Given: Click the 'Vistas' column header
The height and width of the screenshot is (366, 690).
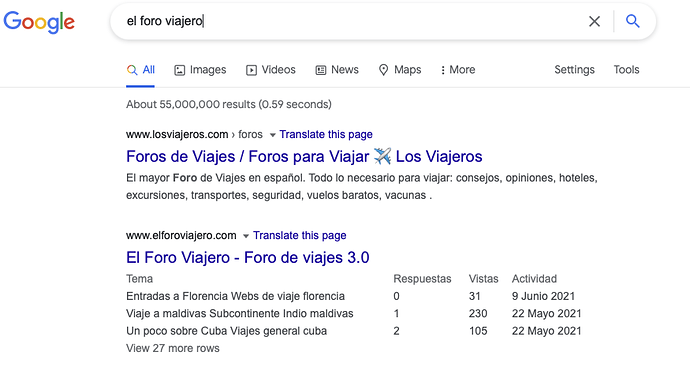Looking at the screenshot, I should [x=484, y=279].
